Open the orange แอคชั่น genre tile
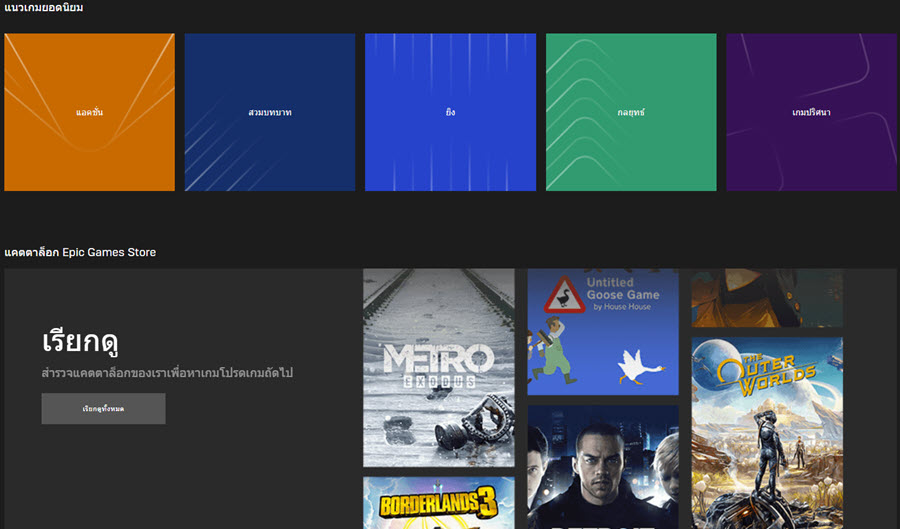This screenshot has height=529, width=900. point(90,112)
